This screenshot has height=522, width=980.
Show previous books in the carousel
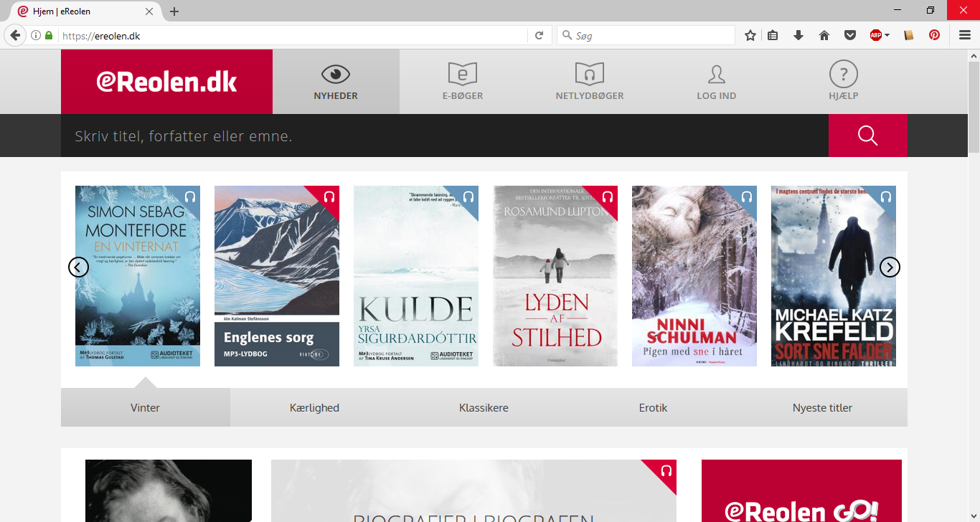pos(78,267)
